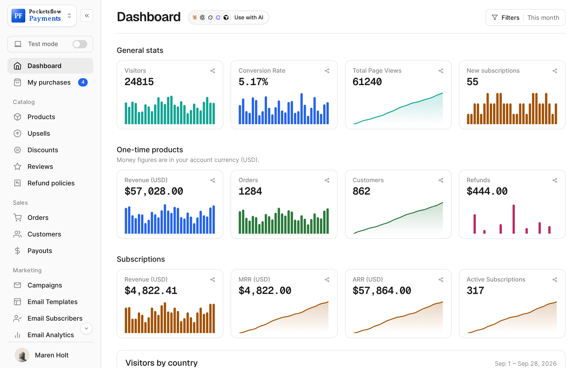The height and width of the screenshot is (368, 588).
Task: Click the Products cube icon
Action: (x=18, y=117)
